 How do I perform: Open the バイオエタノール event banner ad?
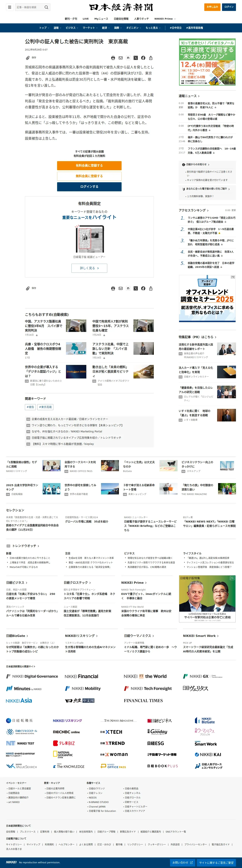pos(207,62)
